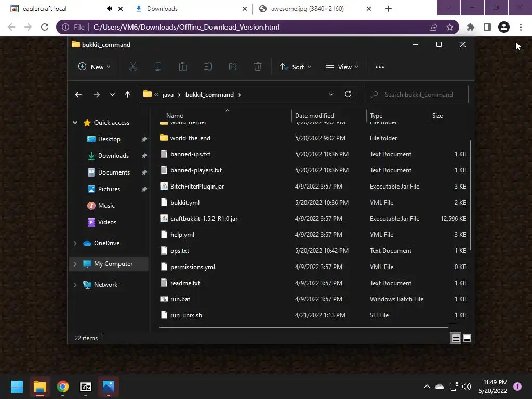Click the Paste clipboard icon
Viewport: 532px width, 399px height.
(x=183, y=67)
